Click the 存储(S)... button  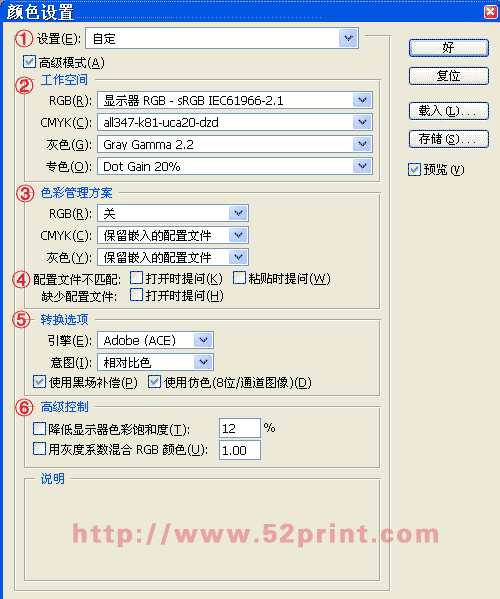click(x=449, y=139)
